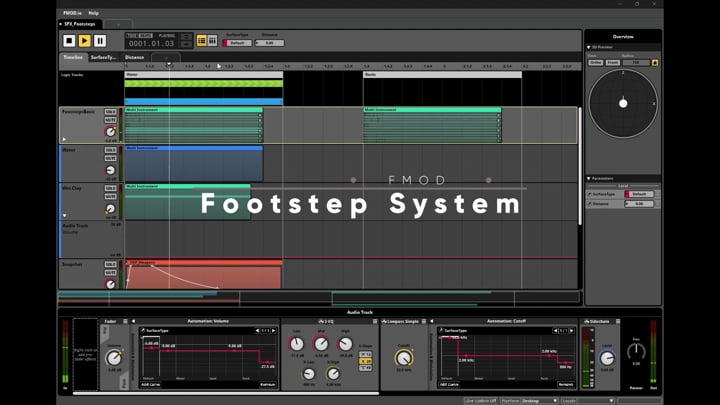Collapse the Wet Clay track disclosure arrow
Viewport: 720px width, 405px height.
point(64,215)
